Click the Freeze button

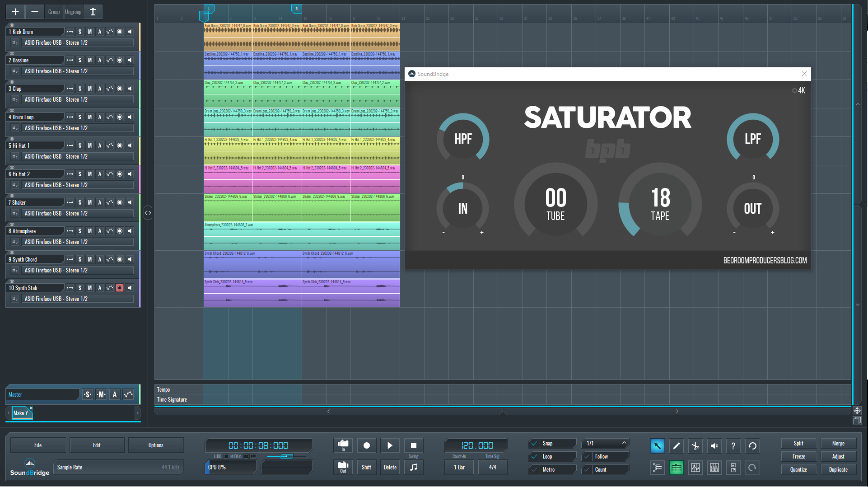798,457
